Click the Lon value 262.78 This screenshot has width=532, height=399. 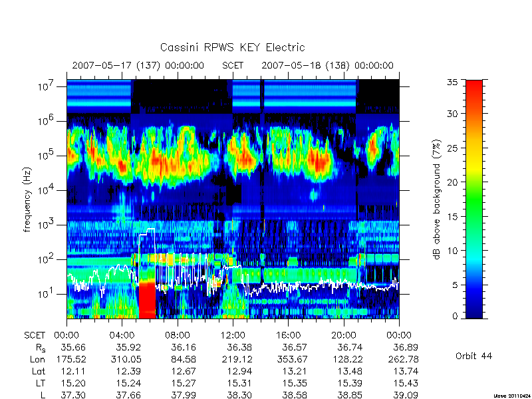click(403, 359)
